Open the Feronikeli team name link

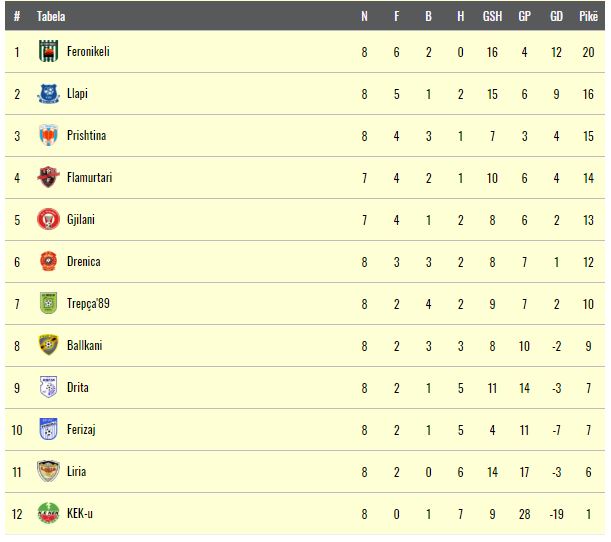point(88,51)
